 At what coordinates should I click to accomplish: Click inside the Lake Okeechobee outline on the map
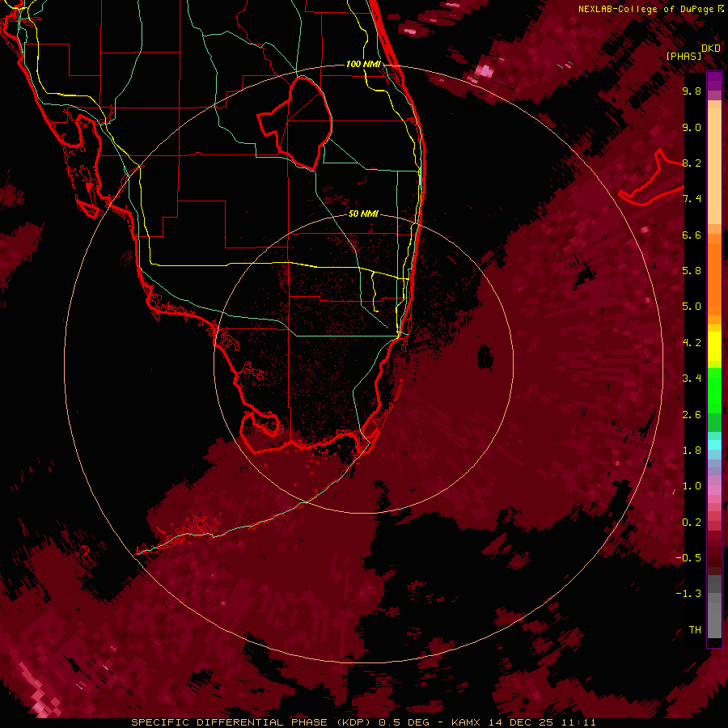click(299, 121)
